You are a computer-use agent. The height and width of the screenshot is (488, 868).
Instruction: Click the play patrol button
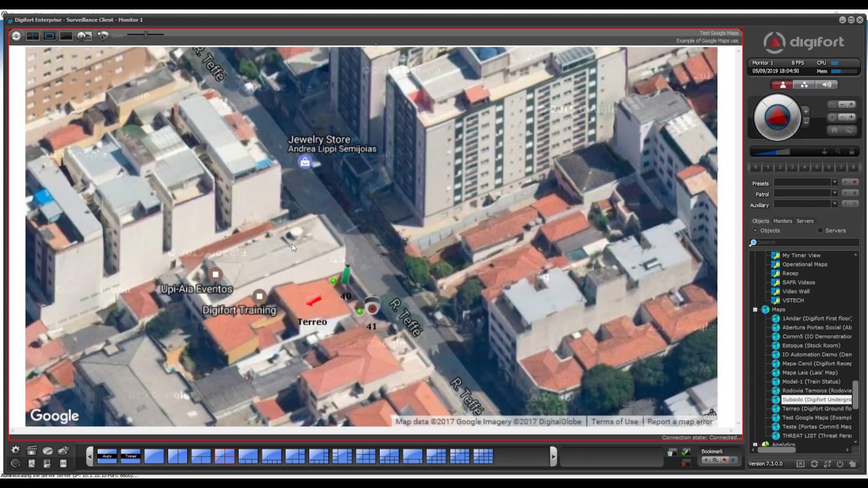click(846, 193)
